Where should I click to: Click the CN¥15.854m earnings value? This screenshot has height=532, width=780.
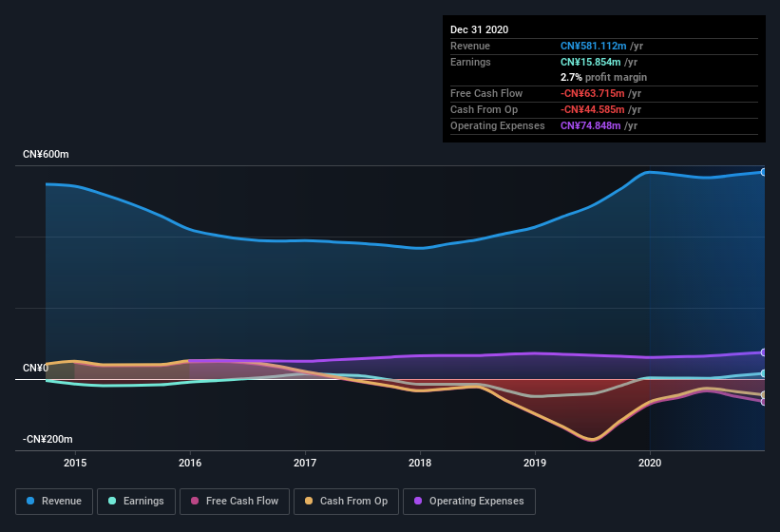coord(591,62)
